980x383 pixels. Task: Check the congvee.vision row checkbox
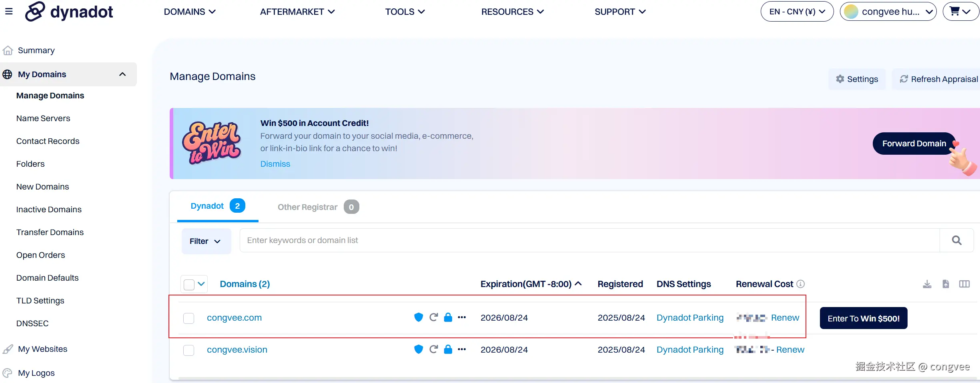pos(188,350)
